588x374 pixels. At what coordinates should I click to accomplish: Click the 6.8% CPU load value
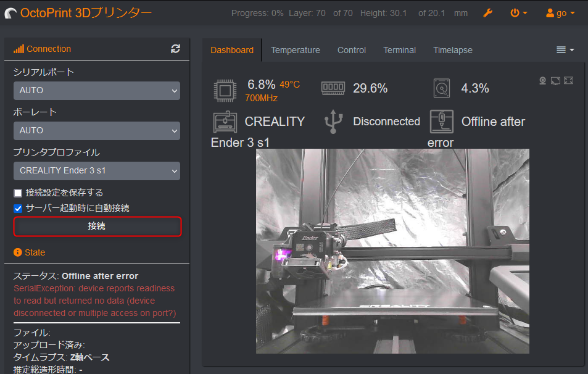coord(262,85)
